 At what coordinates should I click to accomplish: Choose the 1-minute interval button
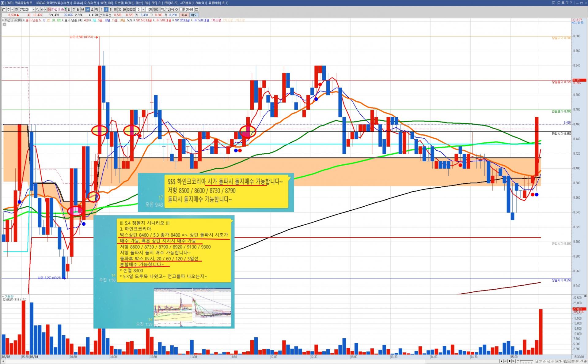pos(102,9)
